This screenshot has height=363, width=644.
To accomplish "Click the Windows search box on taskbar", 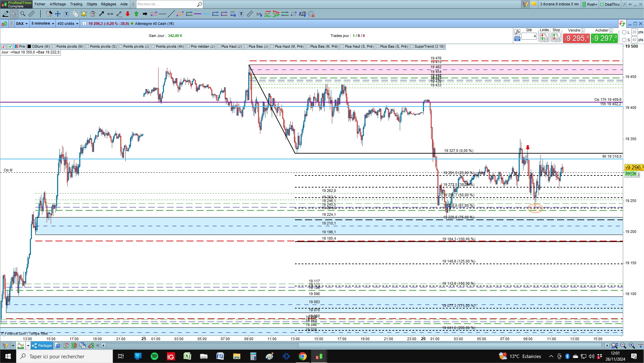I will [65, 356].
